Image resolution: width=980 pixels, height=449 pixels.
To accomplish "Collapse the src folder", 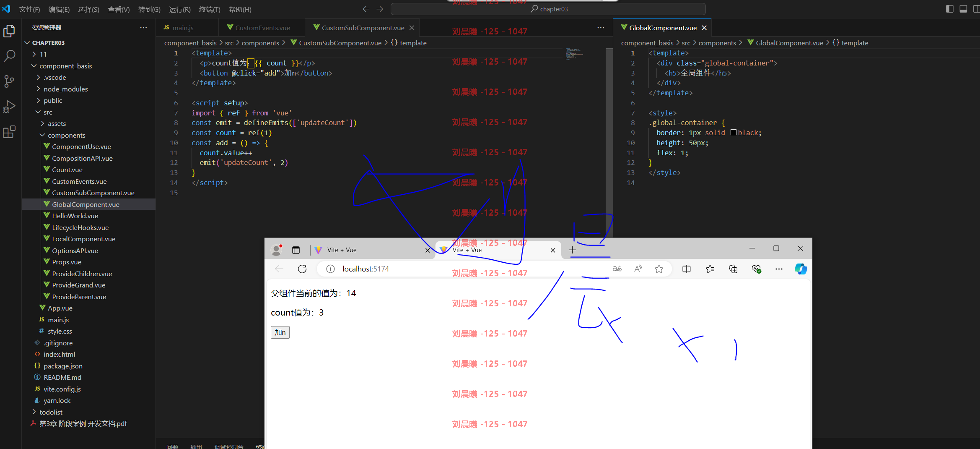I will [39, 112].
